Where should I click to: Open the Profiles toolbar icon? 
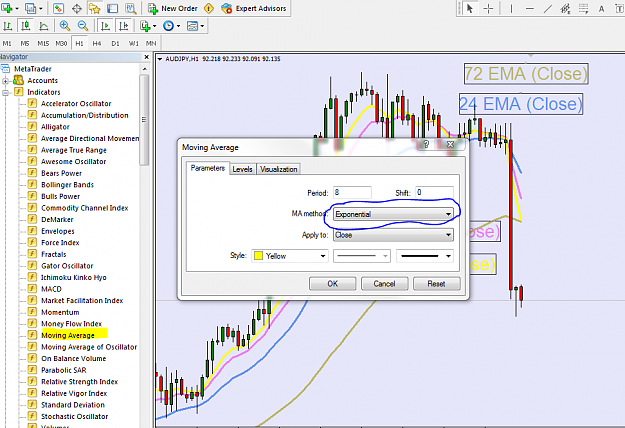pos(30,8)
